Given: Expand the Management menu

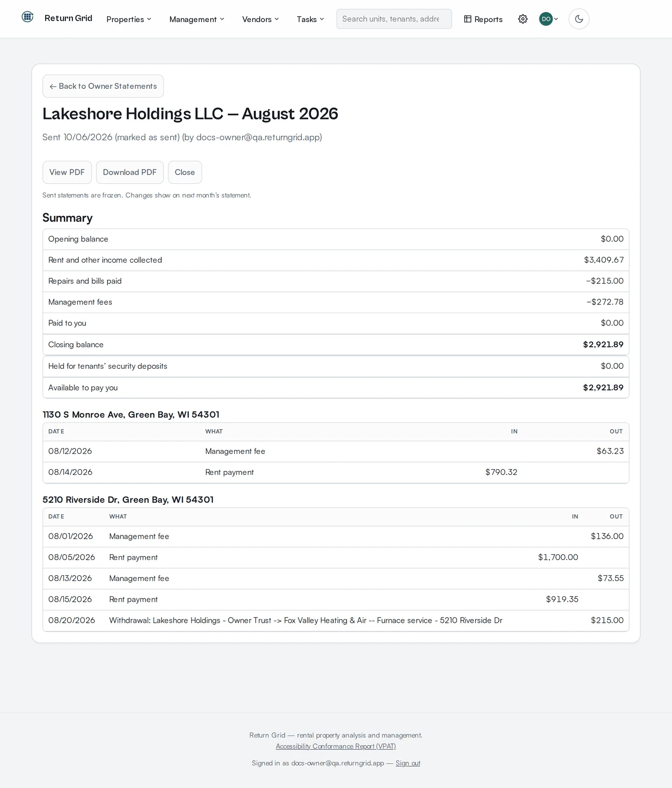Looking at the screenshot, I should pyautogui.click(x=197, y=19).
